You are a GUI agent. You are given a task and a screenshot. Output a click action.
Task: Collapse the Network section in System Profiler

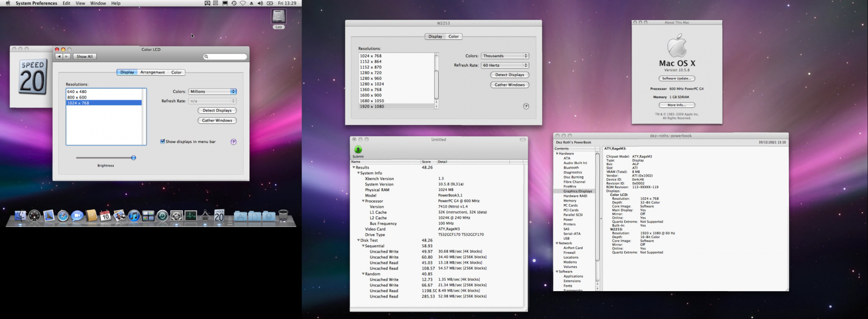point(557,243)
